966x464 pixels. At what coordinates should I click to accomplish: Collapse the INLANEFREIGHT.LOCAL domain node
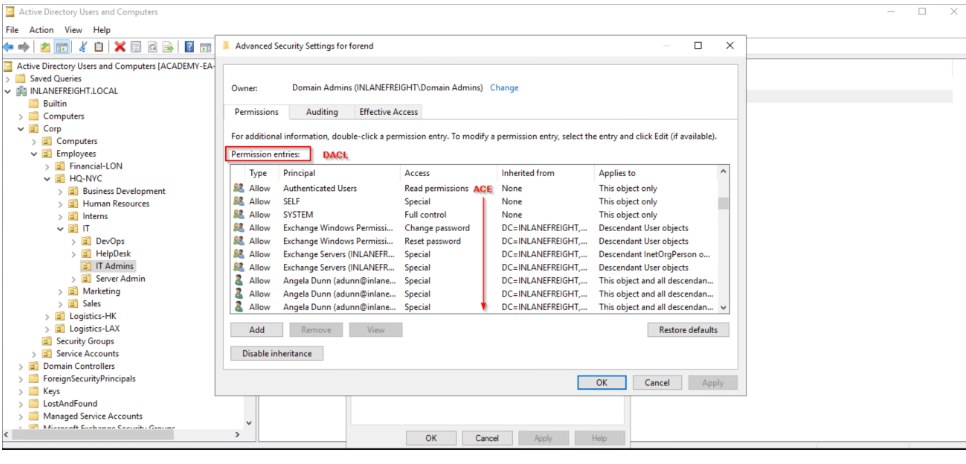(x=7, y=91)
